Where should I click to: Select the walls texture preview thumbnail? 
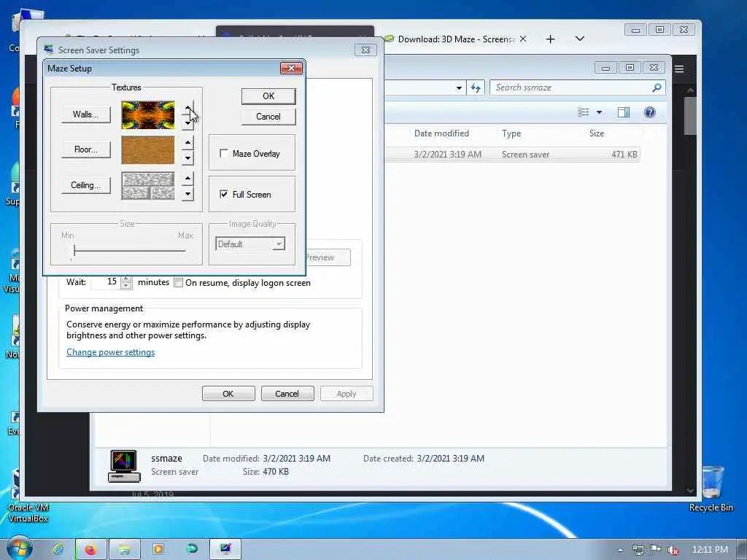coord(148,114)
